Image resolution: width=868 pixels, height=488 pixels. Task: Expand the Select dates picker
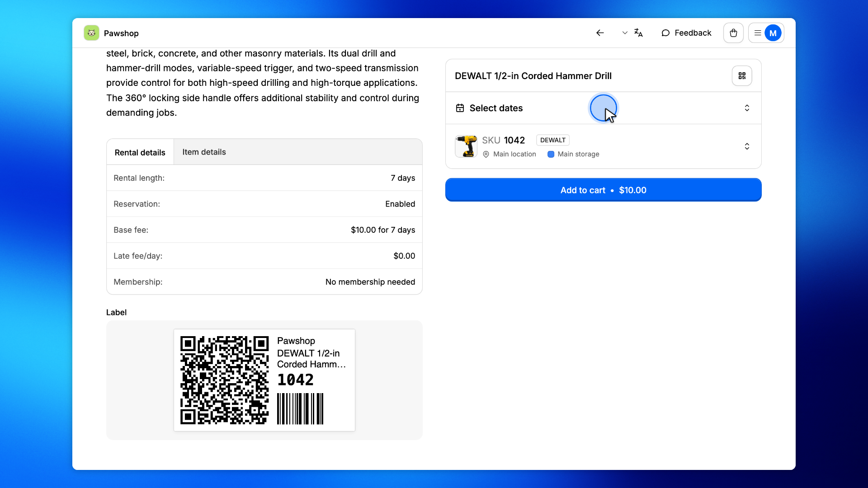point(604,108)
